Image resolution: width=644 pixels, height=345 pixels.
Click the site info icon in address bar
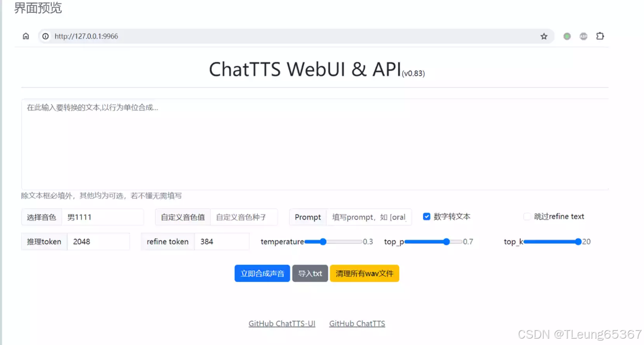[x=45, y=36]
